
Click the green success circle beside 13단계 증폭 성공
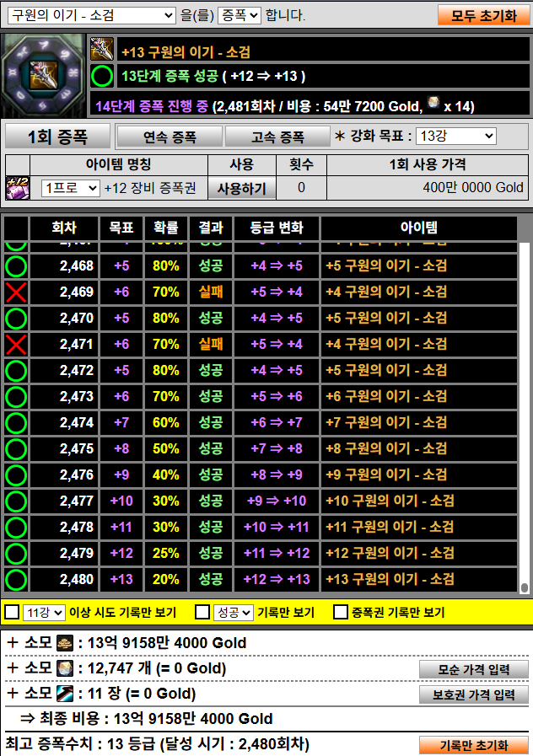[102, 78]
